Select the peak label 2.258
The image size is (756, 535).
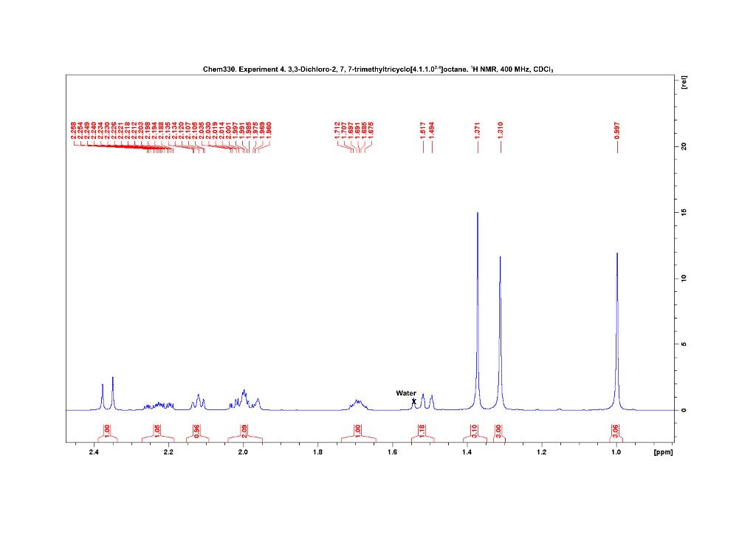72,131
